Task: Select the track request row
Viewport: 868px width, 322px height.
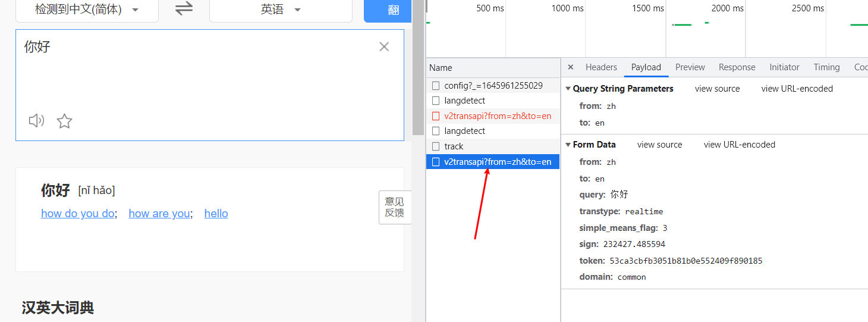Action: pyautogui.click(x=493, y=146)
